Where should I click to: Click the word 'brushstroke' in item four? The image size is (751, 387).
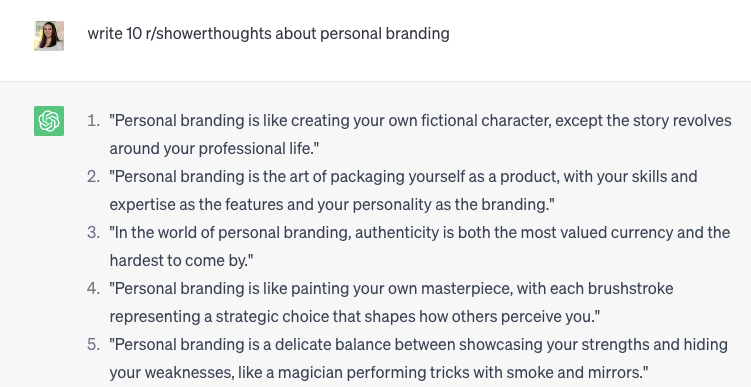630,289
